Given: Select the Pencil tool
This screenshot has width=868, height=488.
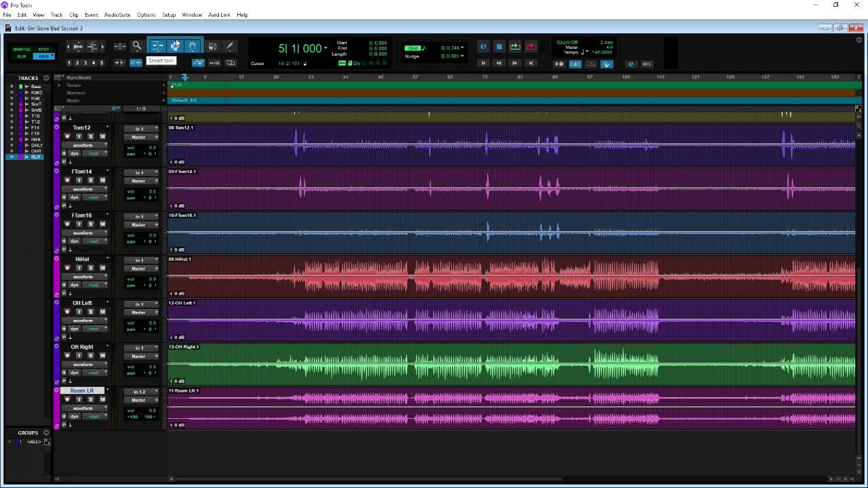Looking at the screenshot, I should coord(230,46).
